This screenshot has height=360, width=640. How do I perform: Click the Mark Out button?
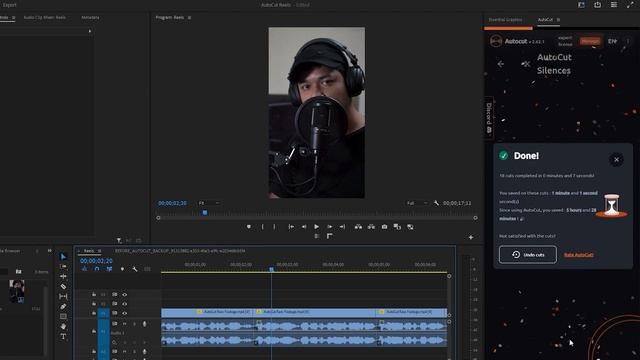274,227
